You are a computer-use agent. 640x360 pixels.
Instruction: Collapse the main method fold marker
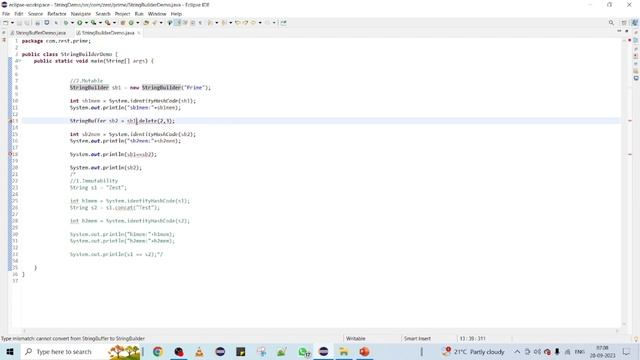click(19, 61)
